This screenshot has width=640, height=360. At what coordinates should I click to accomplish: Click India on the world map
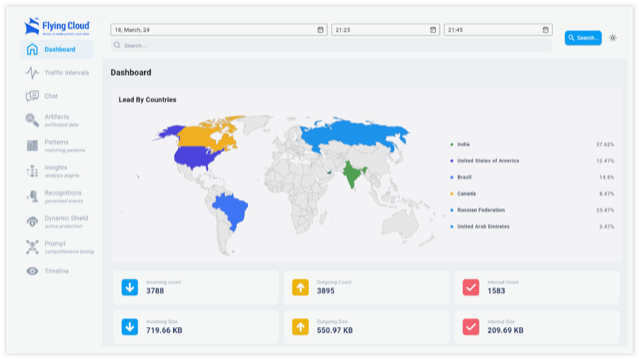[352, 173]
